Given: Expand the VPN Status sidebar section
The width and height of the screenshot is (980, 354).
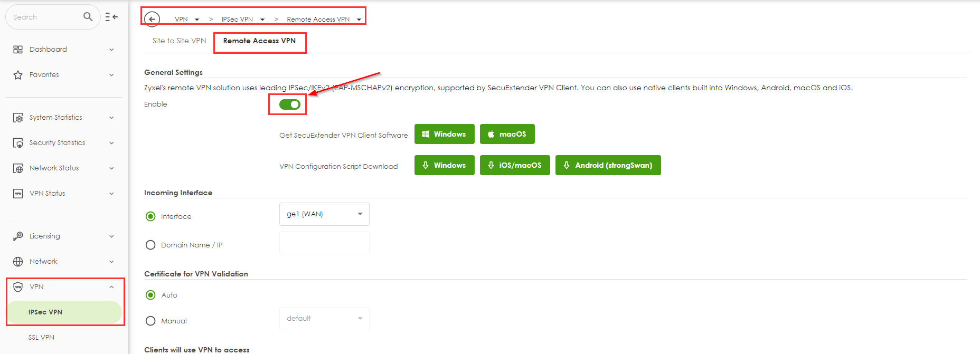Looking at the screenshot, I should pyautogui.click(x=63, y=194).
